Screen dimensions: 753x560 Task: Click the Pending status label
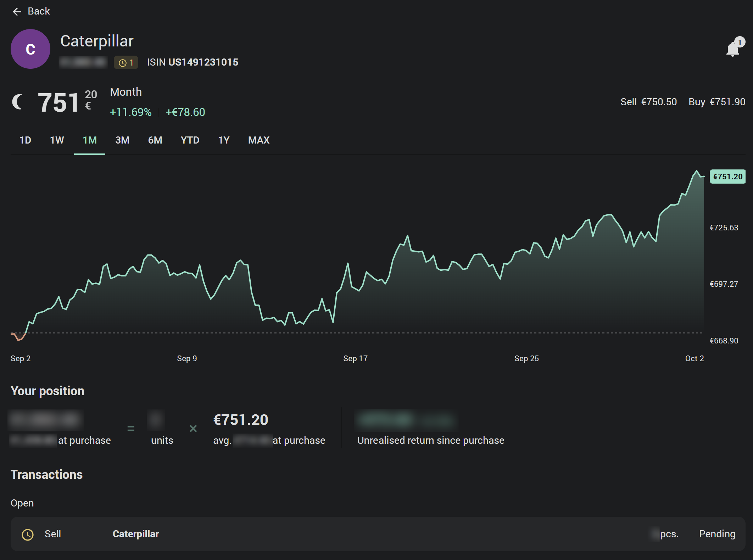(x=717, y=534)
